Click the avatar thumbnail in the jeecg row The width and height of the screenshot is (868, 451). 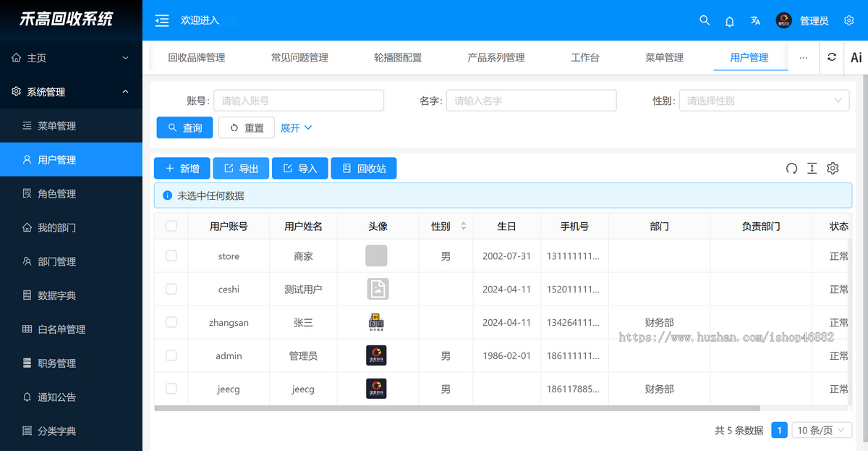[376, 389]
